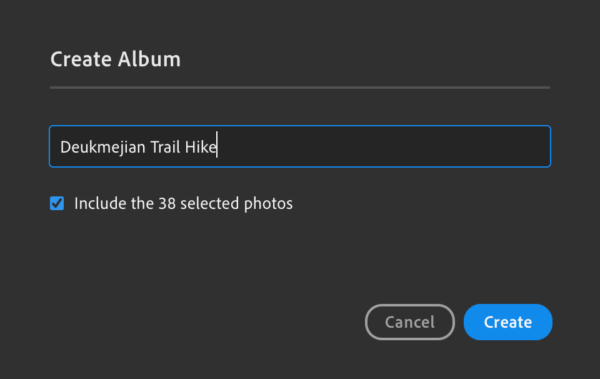Click empty area of album name field
This screenshot has width=600, height=379.
383,146
